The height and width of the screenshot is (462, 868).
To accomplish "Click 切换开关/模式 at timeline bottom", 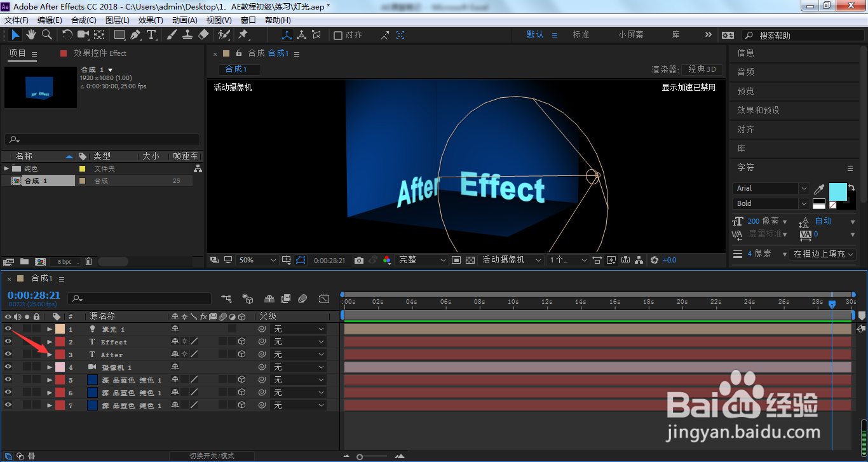I will [x=212, y=456].
